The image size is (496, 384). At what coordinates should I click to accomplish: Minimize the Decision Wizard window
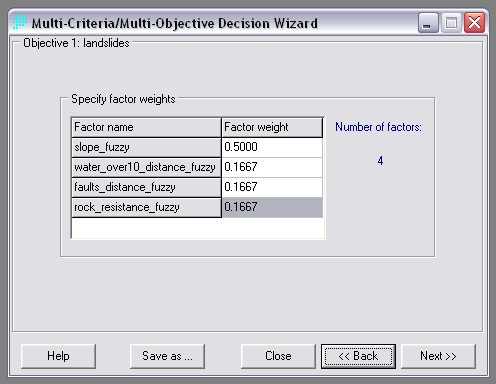(428, 23)
